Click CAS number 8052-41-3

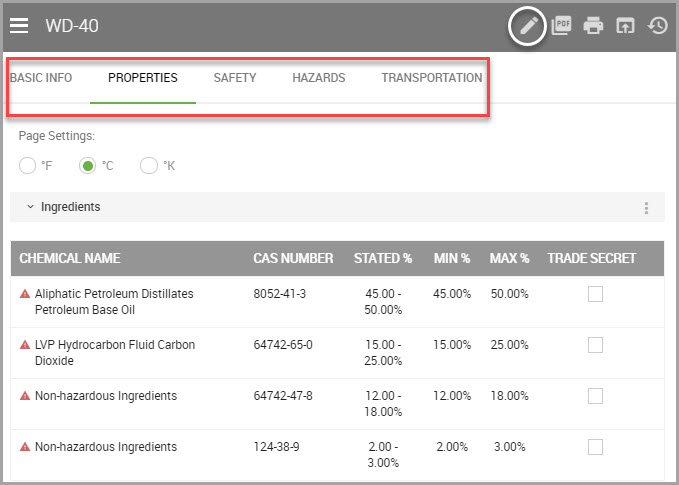click(x=280, y=294)
